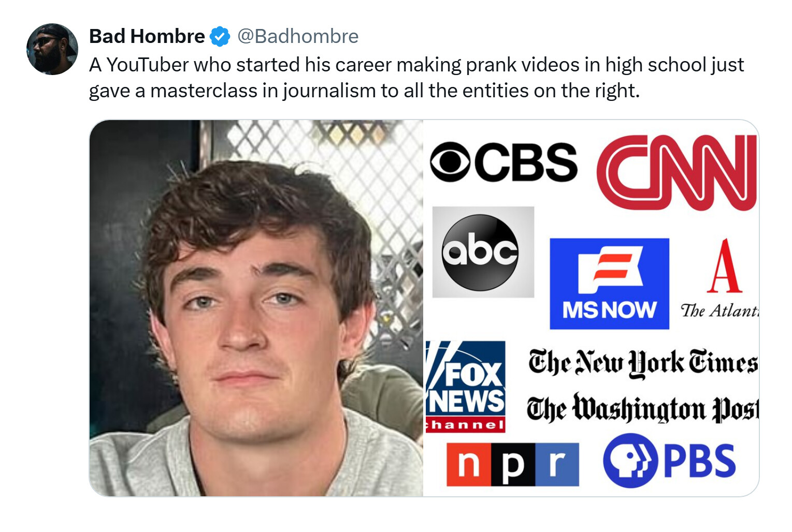The height and width of the screenshot is (532, 792).
Task: Click the tweet text about YouTuber
Action: click(416, 78)
